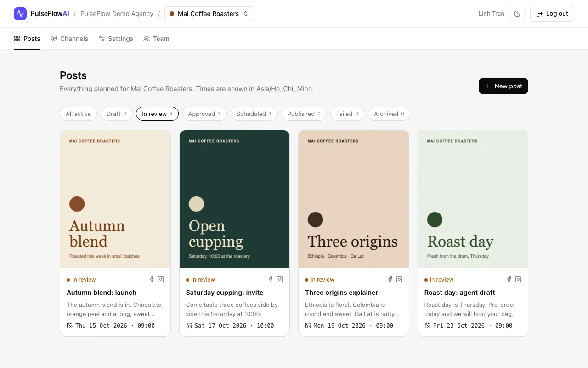
Task: Click the PulseFlow AI logo icon
Action: [20, 14]
